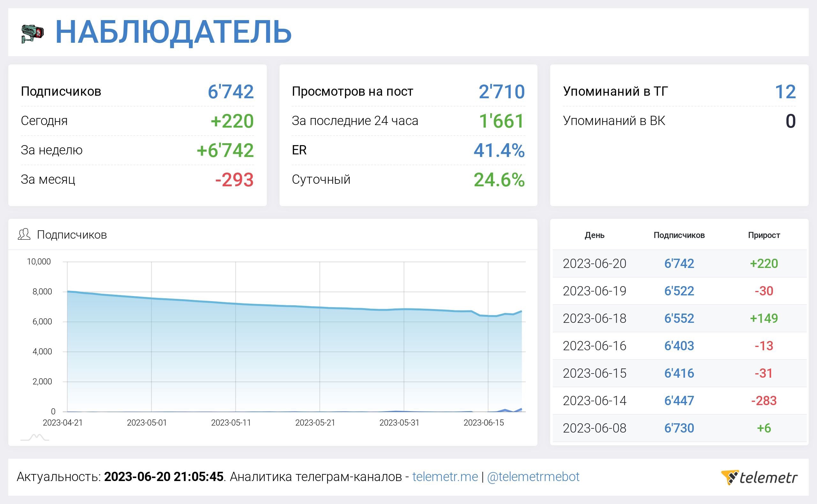The image size is (817, 504).
Task: Click the Упоминаний в ТГ value 12
Action: coord(785,92)
